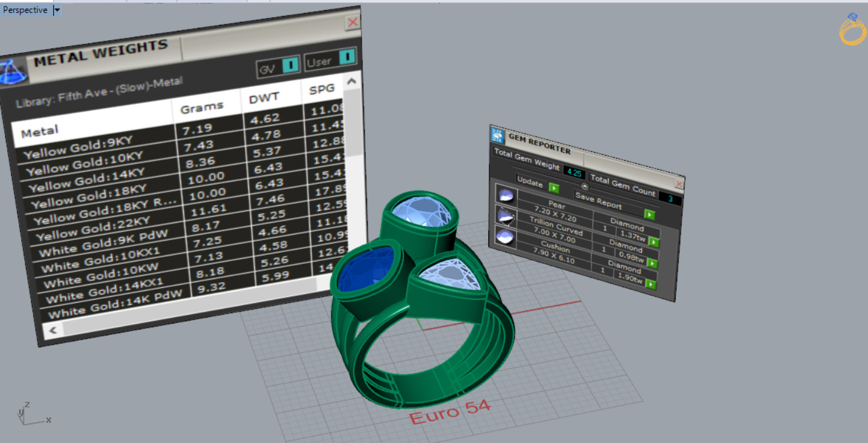Viewport: 868px width, 443px height.
Task: Click the Pear gem thumbnail in Gem Reporter
Action: [505, 194]
